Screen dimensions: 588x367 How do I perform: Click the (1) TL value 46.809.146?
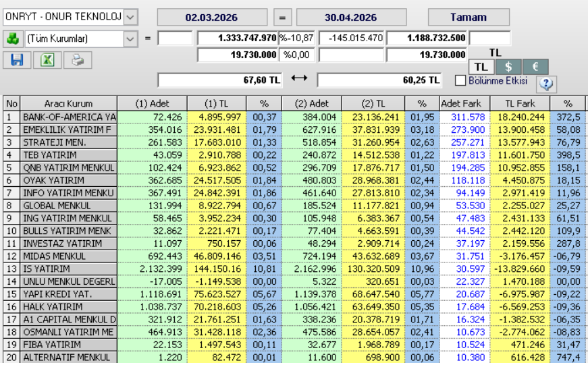point(217,256)
